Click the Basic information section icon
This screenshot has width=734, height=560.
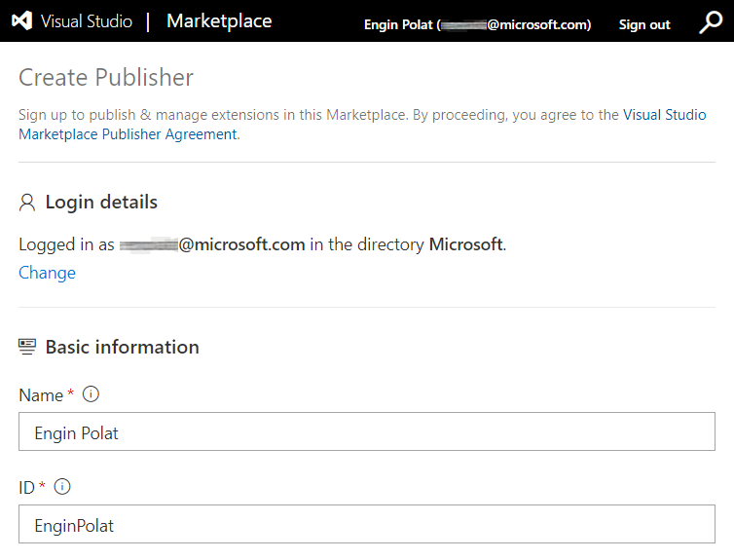[27, 347]
